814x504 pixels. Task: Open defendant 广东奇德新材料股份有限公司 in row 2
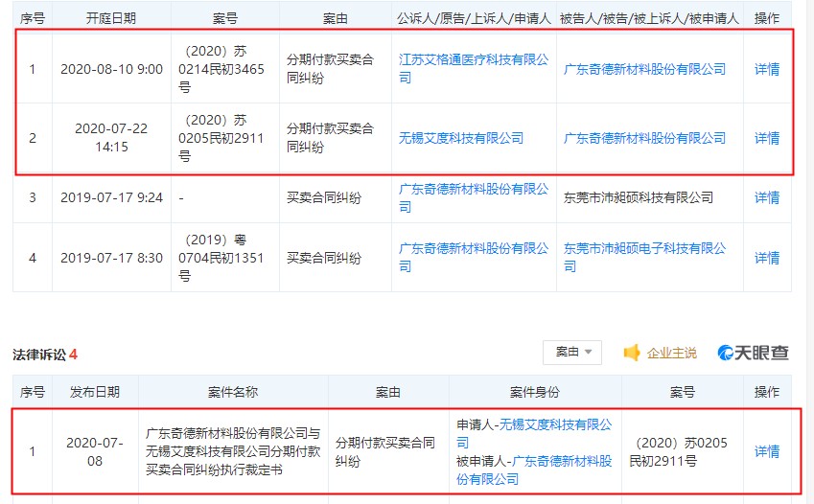point(644,138)
